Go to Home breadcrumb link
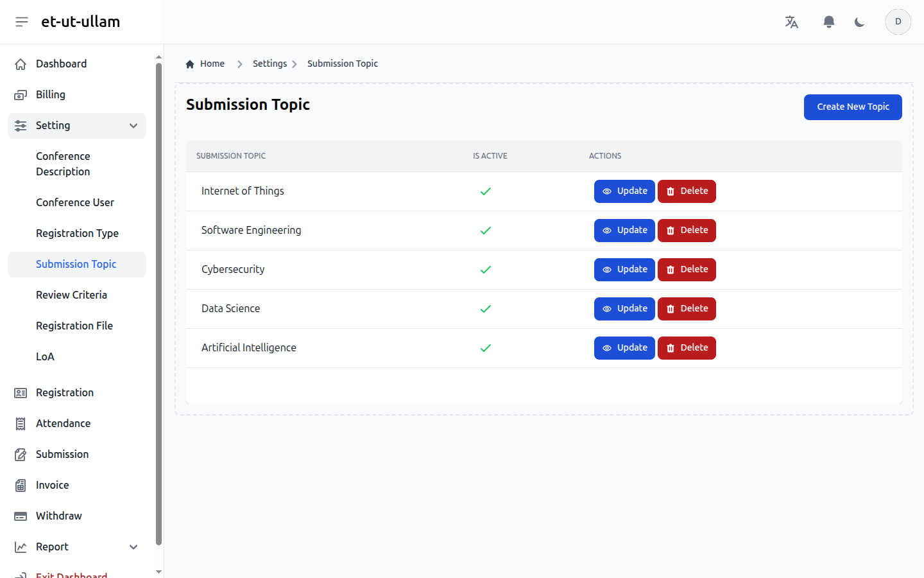Screen dimensions: 924x578 click(212, 64)
